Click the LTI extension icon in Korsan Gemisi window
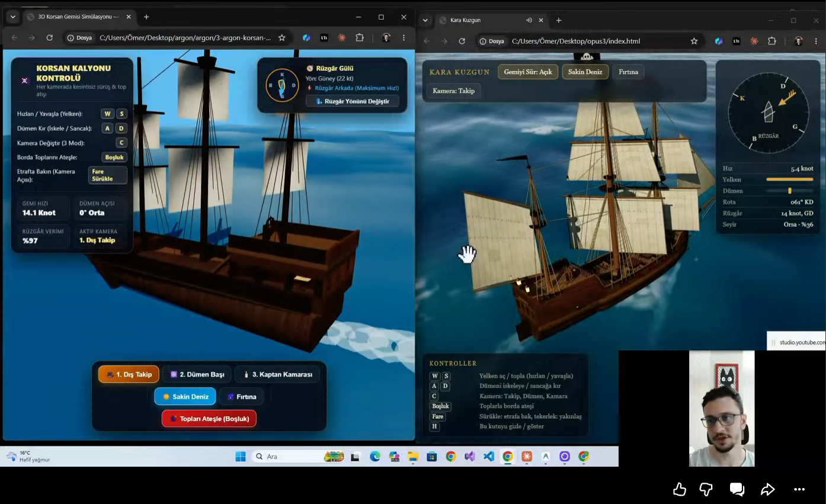826x504 pixels. click(x=324, y=37)
